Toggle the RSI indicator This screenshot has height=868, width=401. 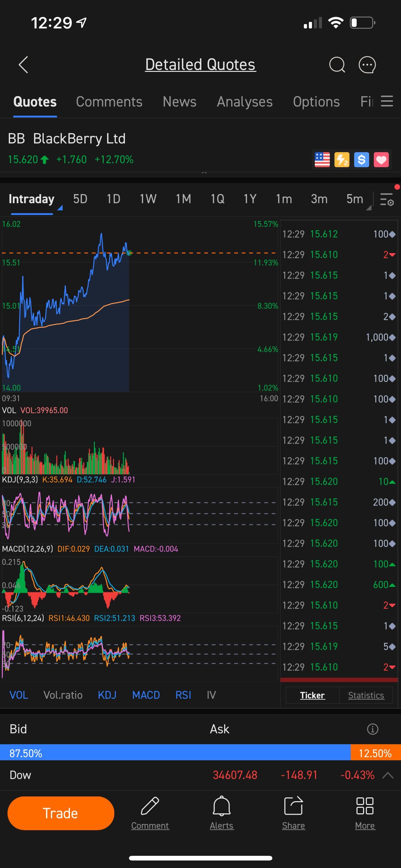tap(183, 695)
